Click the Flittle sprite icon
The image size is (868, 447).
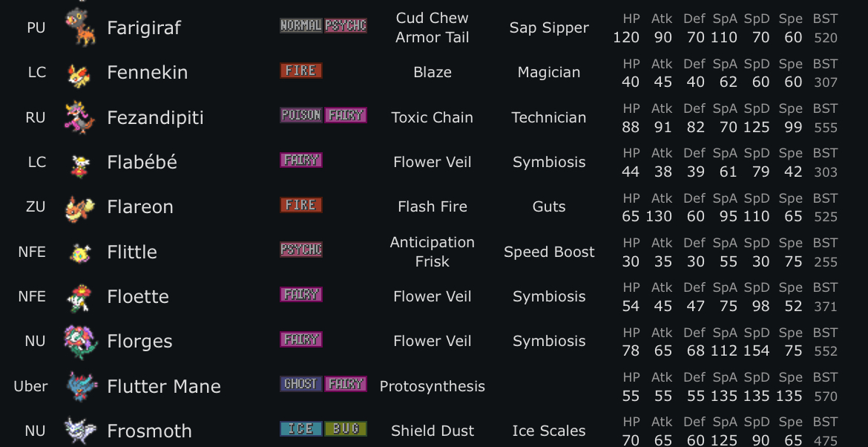[79, 252]
